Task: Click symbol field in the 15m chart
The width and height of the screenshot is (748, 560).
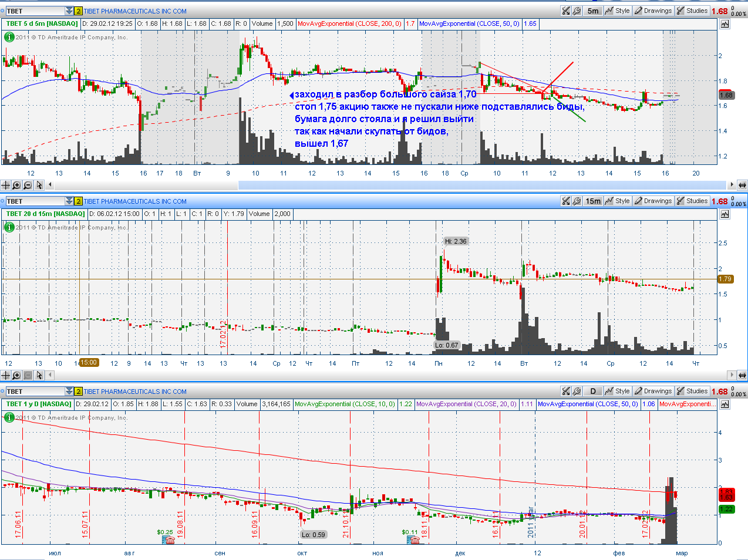Action: click(x=35, y=201)
